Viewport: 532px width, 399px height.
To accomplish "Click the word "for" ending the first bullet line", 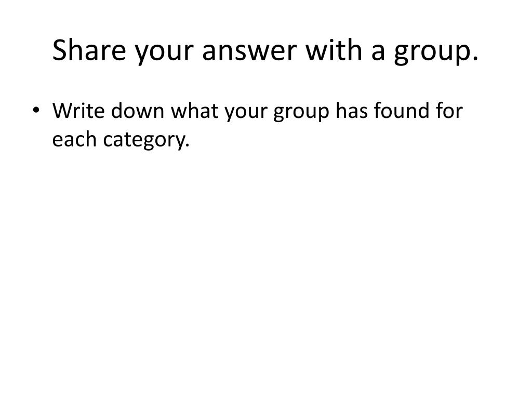I will (x=449, y=110).
